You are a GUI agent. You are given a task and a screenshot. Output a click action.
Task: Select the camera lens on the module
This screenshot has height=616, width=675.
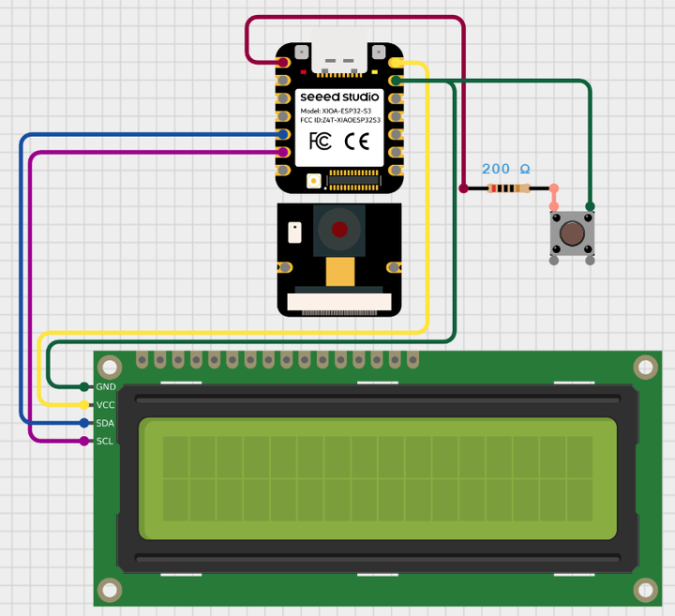338,229
